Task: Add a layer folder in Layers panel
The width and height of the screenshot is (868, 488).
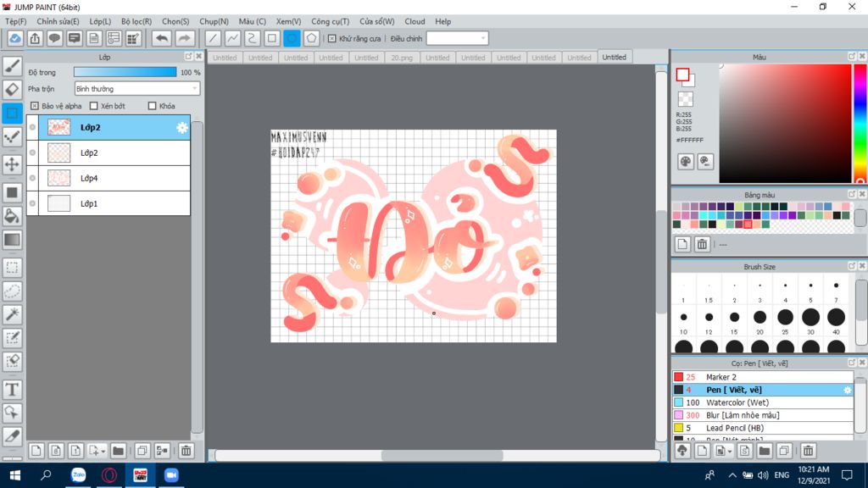Action: click(x=118, y=451)
